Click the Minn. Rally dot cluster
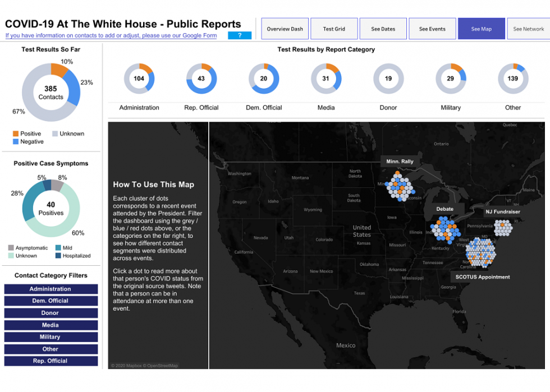Viewport: 550px width, 392px height. 400,186
